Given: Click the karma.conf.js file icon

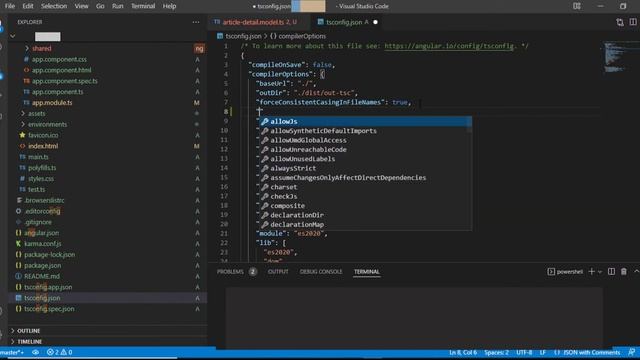Looking at the screenshot, I should click(x=18, y=244).
